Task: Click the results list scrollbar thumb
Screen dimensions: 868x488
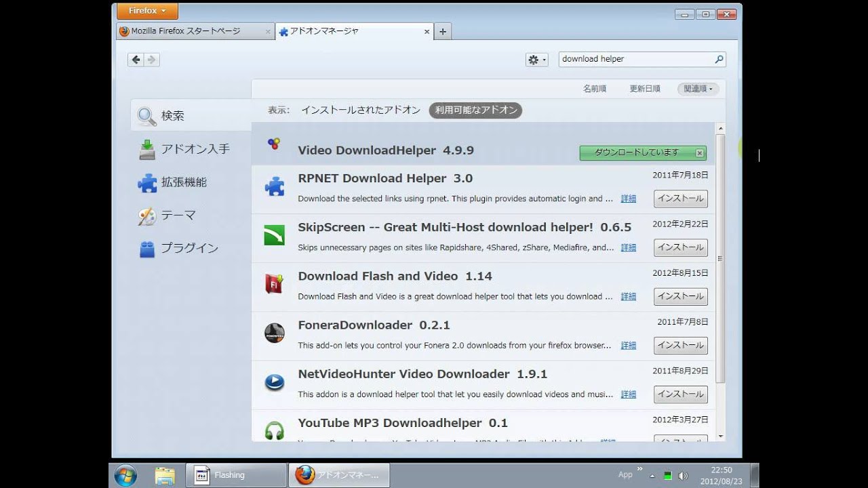Action: point(720,258)
